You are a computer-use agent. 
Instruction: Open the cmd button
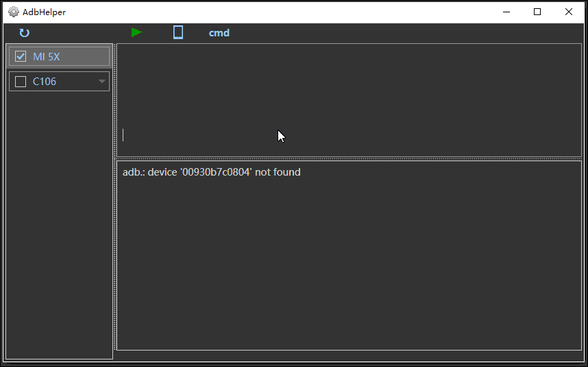tap(219, 33)
